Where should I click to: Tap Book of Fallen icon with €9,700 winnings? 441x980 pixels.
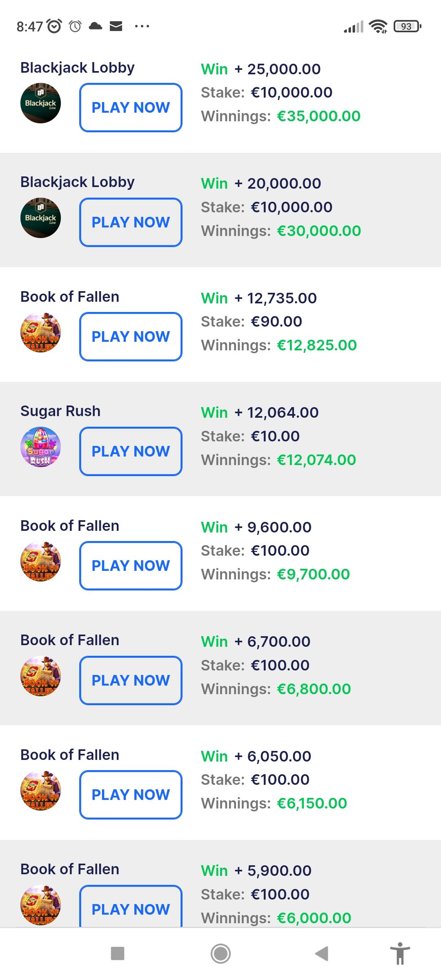coord(40,561)
